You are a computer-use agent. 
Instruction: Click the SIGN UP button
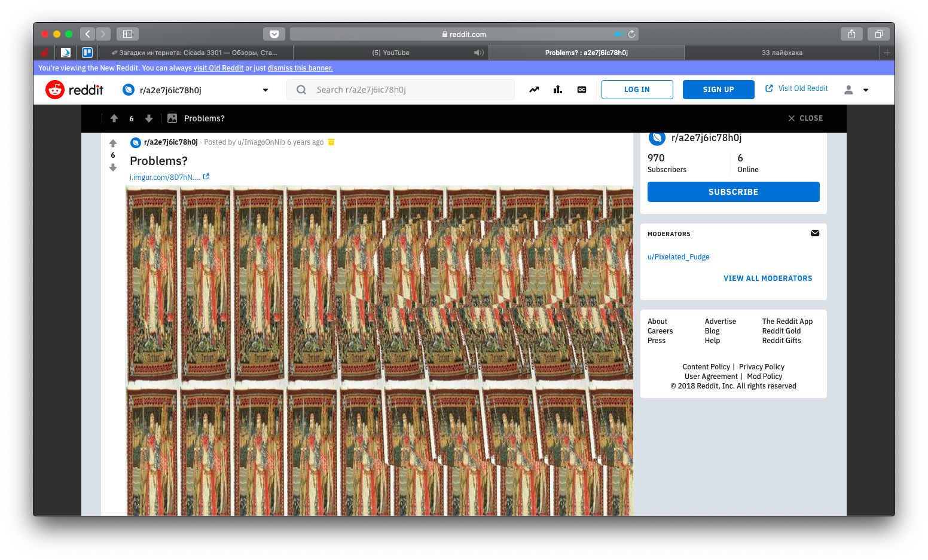coord(719,90)
